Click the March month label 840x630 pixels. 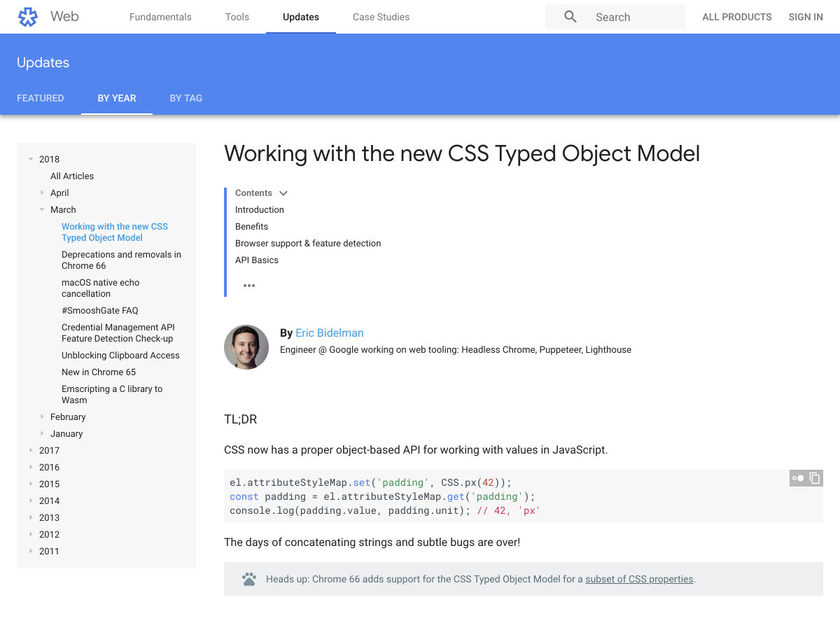(x=63, y=209)
